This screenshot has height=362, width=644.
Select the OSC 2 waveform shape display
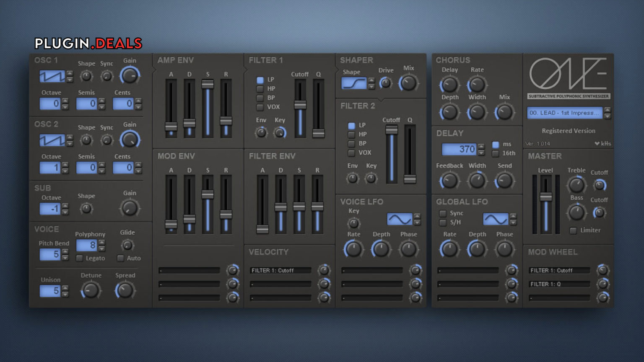click(x=52, y=140)
